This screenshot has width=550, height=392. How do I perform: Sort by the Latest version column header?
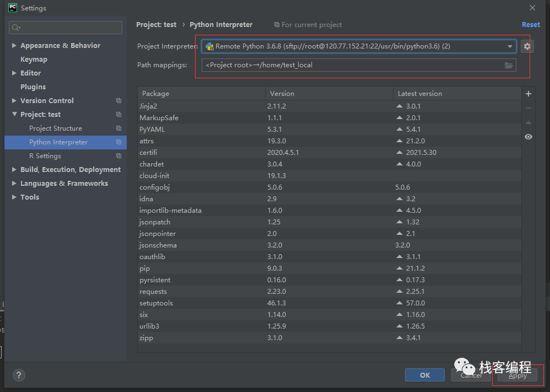457,94
